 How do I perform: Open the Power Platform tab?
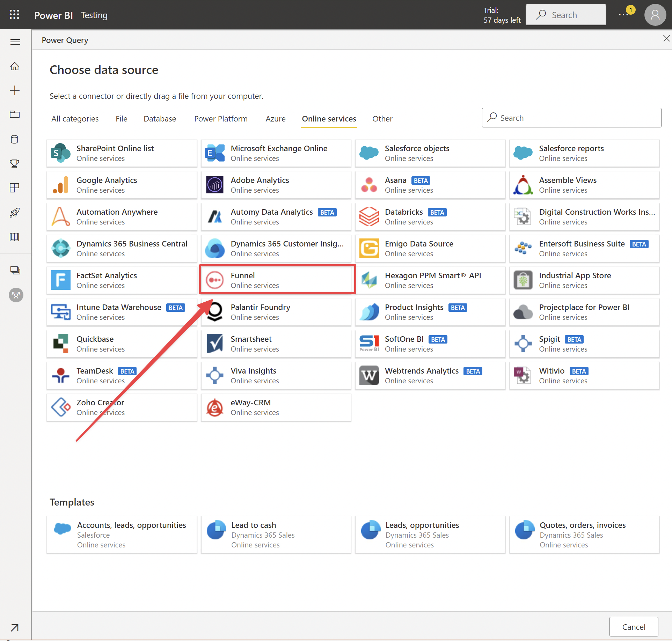tap(220, 118)
